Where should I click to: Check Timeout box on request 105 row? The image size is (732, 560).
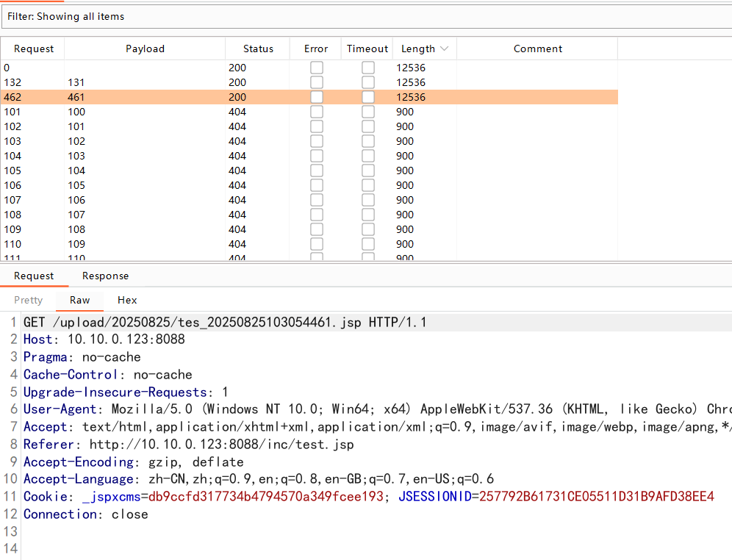pyautogui.click(x=367, y=170)
